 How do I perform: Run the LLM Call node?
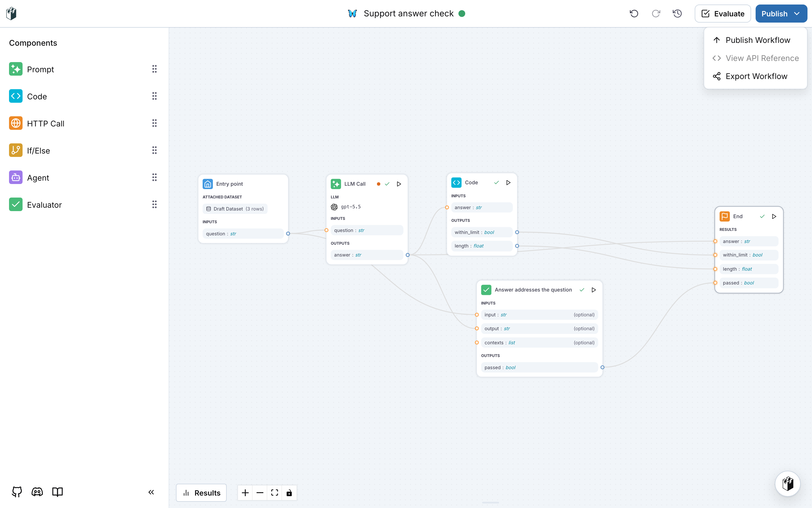(399, 184)
